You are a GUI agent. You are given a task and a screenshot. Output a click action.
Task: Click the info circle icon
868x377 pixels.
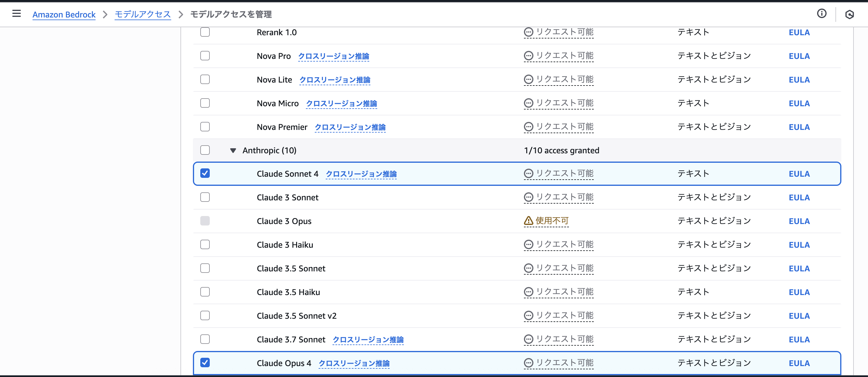[x=822, y=14]
